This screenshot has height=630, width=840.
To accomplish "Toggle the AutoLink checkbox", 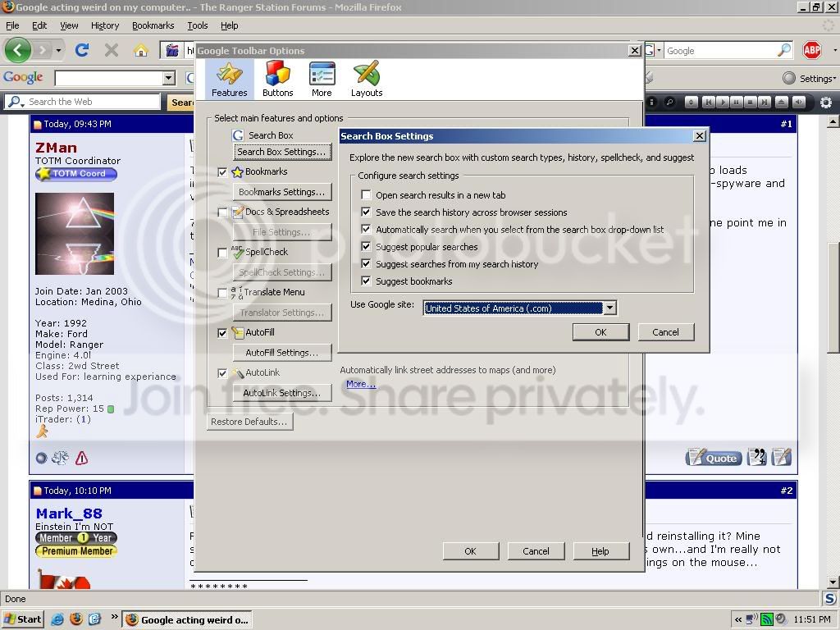I will point(222,373).
